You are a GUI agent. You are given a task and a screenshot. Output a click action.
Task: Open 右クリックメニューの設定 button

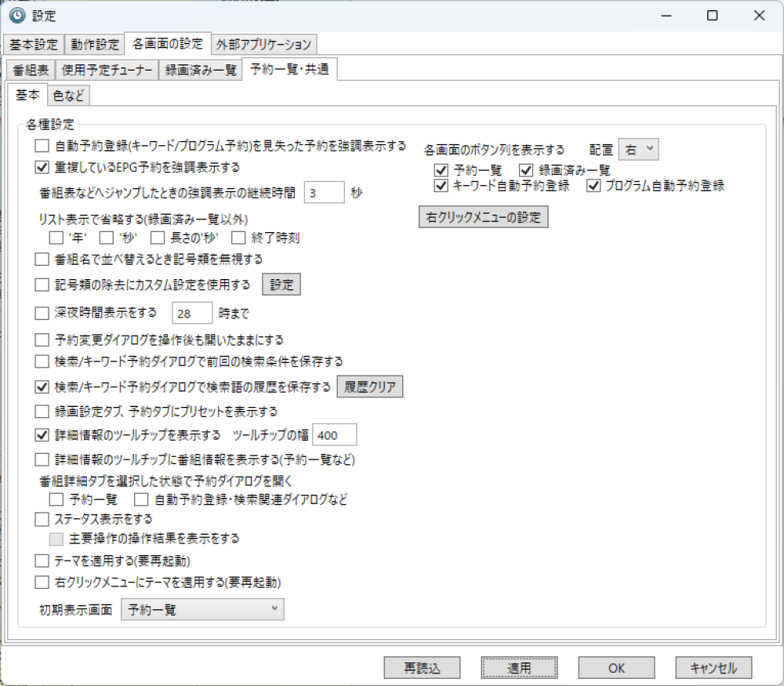click(484, 217)
